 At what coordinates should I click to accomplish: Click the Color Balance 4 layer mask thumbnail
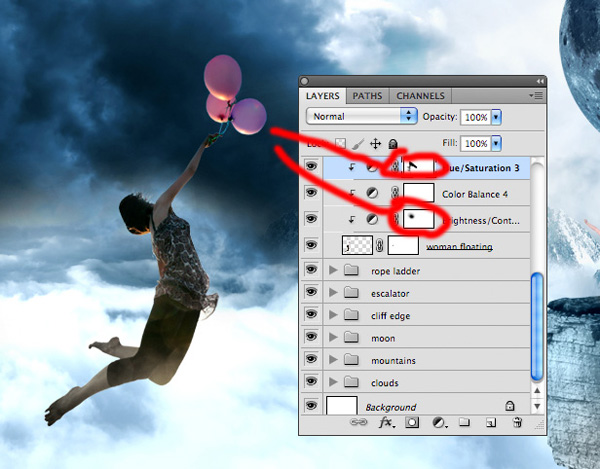(419, 192)
